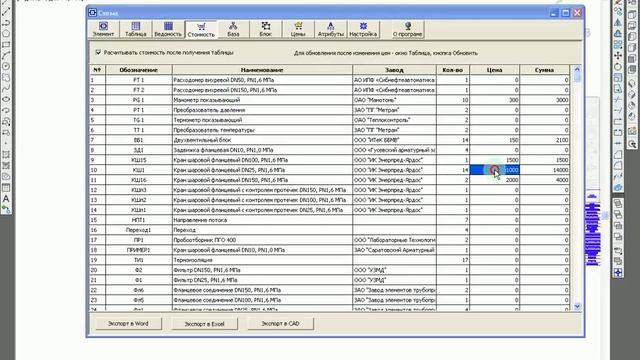Click the Обозначение column header
The height and width of the screenshot is (360, 640).
(x=138, y=70)
